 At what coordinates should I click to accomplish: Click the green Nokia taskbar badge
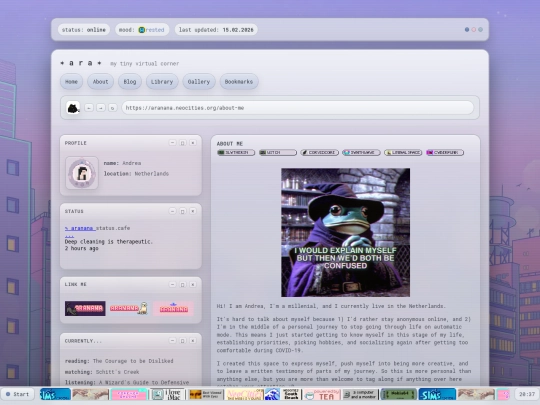[398, 394]
